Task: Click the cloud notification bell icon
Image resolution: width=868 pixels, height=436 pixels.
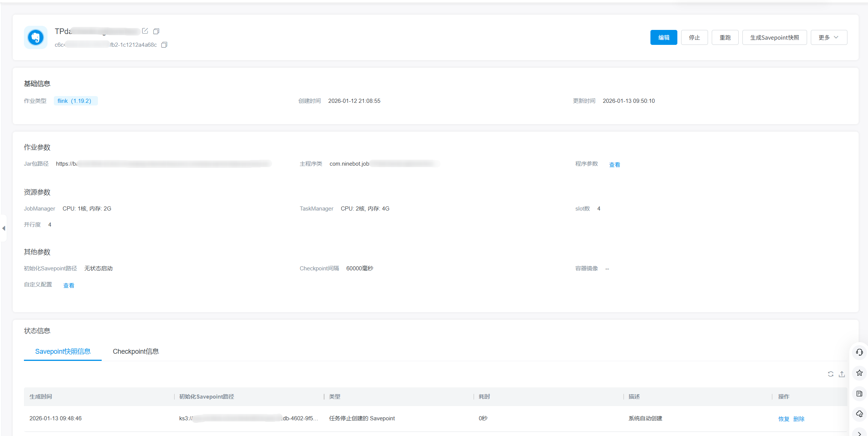Action: [x=859, y=414]
